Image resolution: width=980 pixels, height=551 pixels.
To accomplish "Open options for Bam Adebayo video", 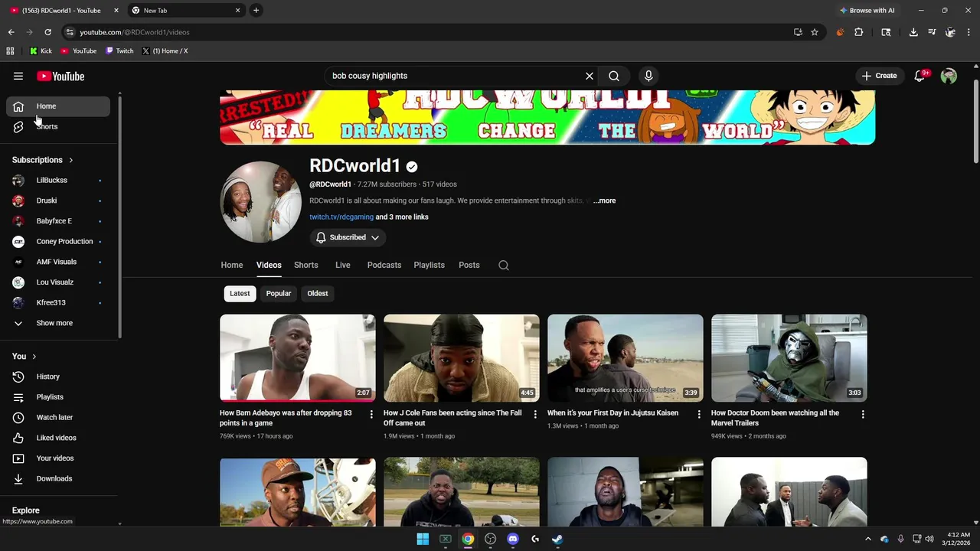I will tap(371, 414).
